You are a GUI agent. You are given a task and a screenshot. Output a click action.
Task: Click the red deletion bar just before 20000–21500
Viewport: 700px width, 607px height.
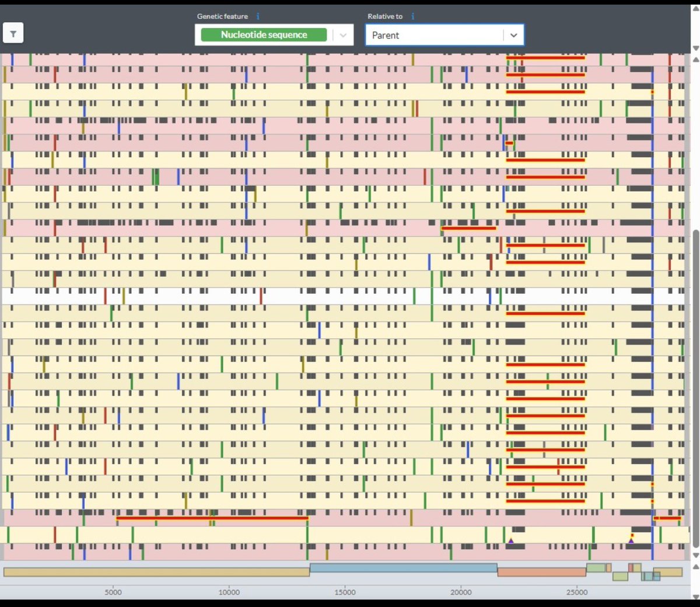(468, 228)
